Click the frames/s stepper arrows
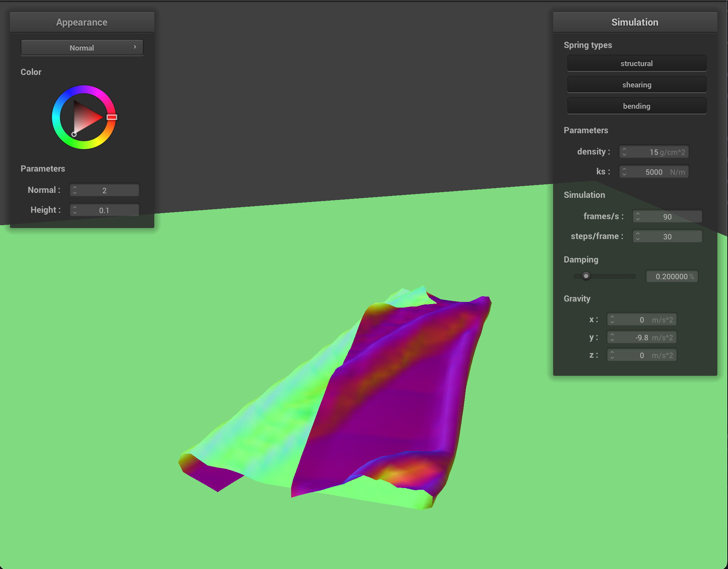The image size is (728, 569). tap(638, 216)
